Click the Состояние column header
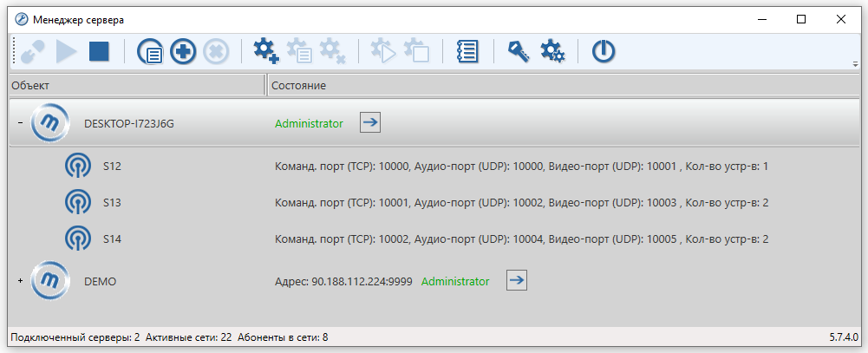Screen dimensions: 868x353 click(x=564, y=86)
